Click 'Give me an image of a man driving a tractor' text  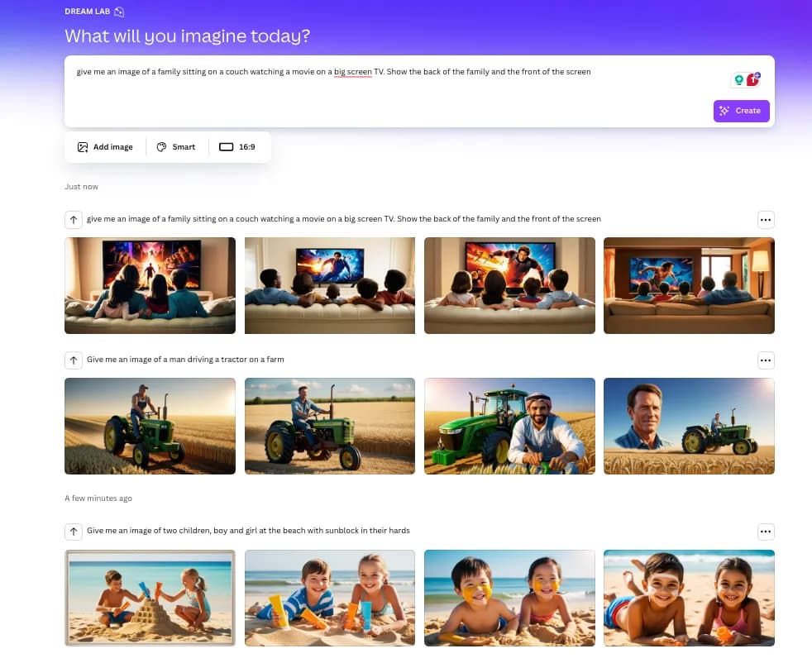click(x=185, y=359)
